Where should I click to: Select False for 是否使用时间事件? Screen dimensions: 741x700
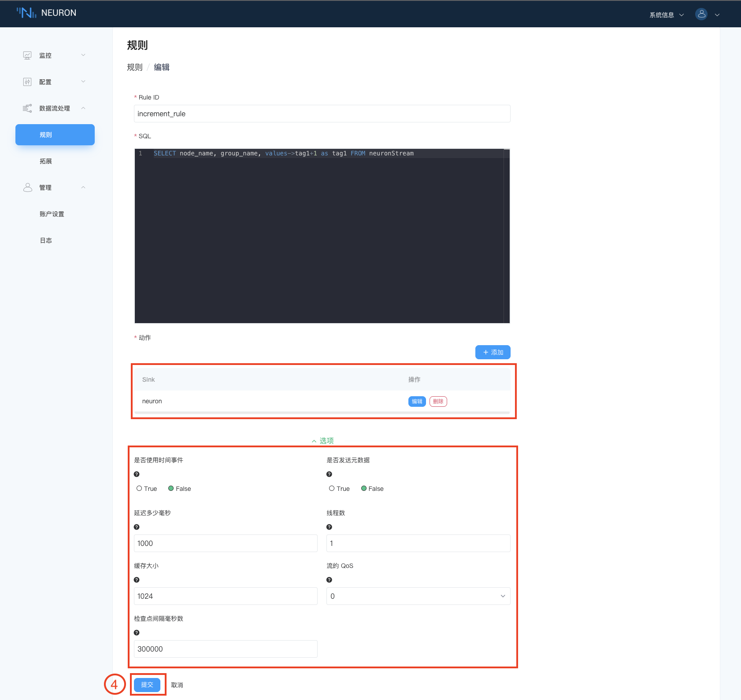[171, 488]
